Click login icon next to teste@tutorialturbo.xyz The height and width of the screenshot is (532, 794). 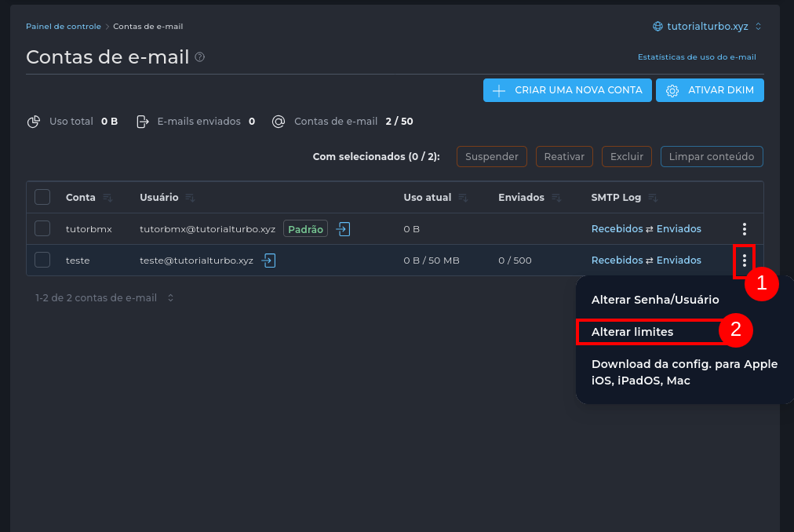pos(269,261)
